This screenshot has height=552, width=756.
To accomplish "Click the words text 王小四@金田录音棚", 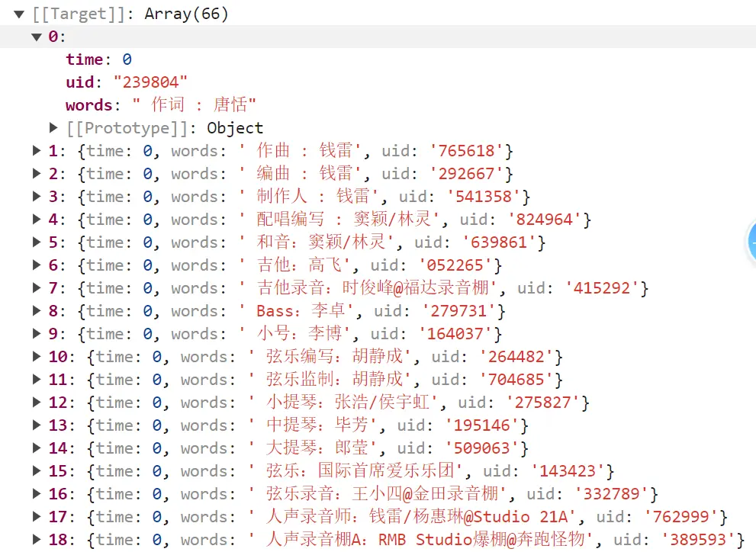I will click(x=425, y=494).
